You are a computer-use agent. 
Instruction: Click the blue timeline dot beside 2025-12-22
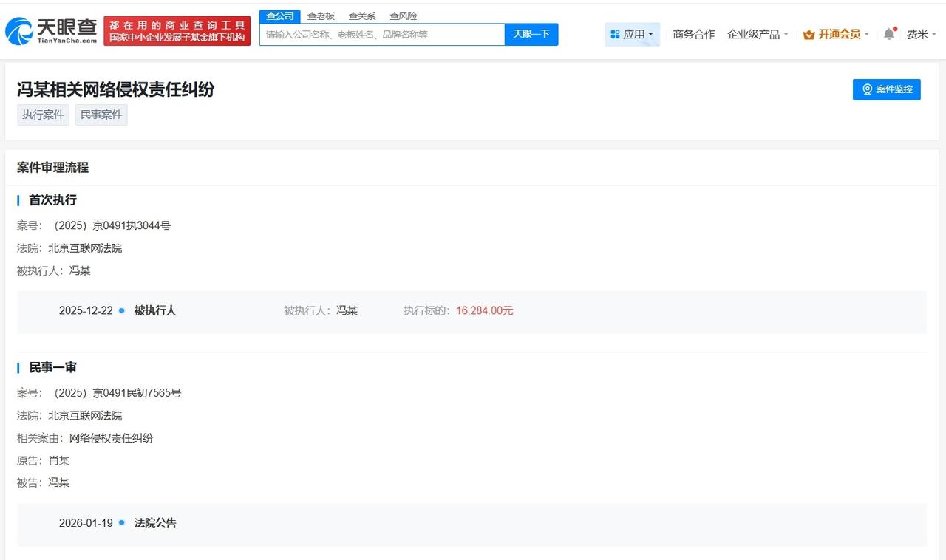pos(120,310)
